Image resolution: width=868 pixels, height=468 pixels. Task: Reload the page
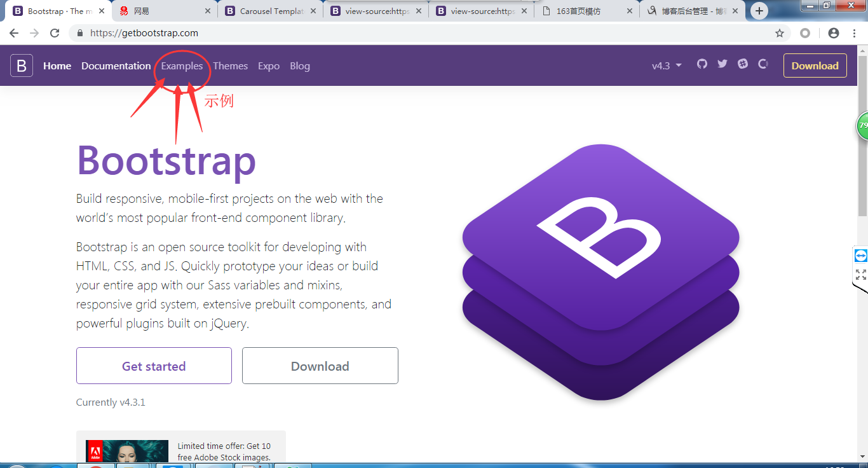pyautogui.click(x=55, y=33)
